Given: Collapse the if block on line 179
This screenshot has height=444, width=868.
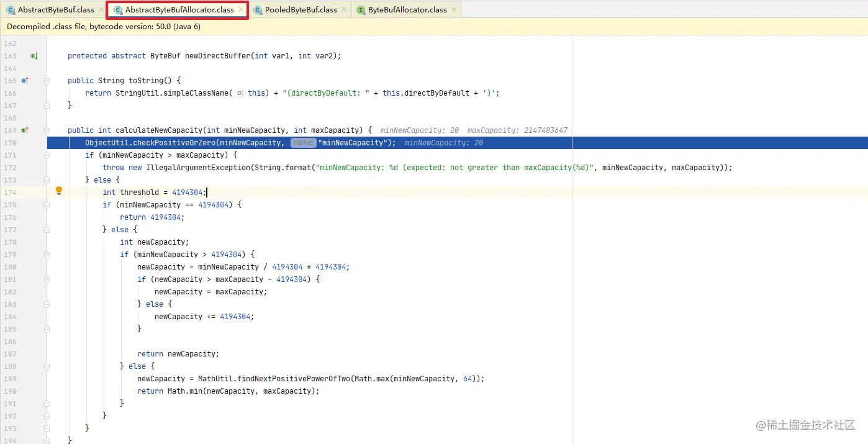Looking at the screenshot, I should [x=47, y=255].
